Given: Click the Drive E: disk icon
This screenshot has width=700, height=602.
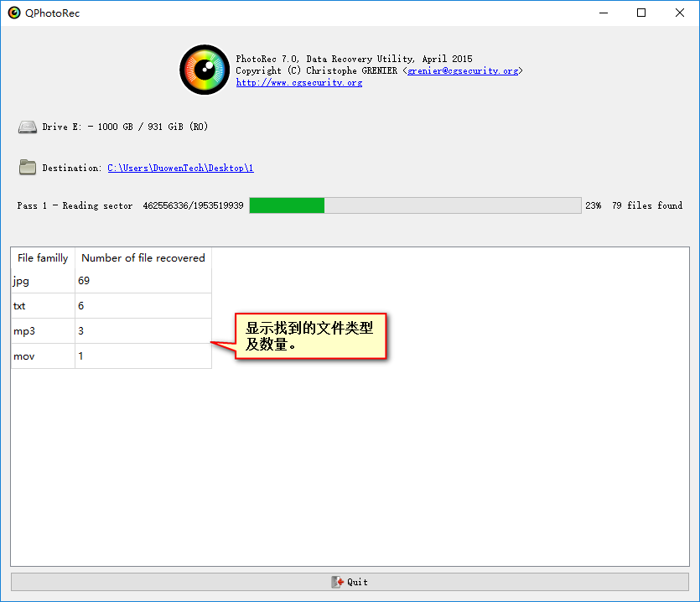Looking at the screenshot, I should pyautogui.click(x=28, y=127).
